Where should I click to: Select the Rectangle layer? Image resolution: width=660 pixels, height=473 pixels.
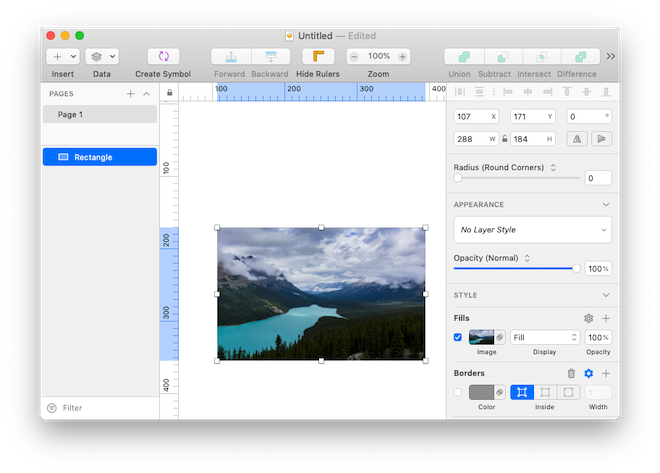(x=99, y=157)
